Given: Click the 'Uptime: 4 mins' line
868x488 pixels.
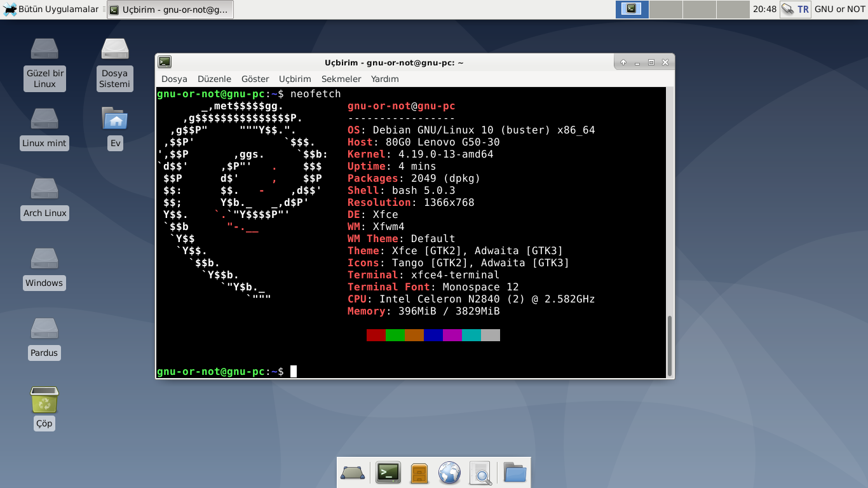Looking at the screenshot, I should click(x=392, y=166).
